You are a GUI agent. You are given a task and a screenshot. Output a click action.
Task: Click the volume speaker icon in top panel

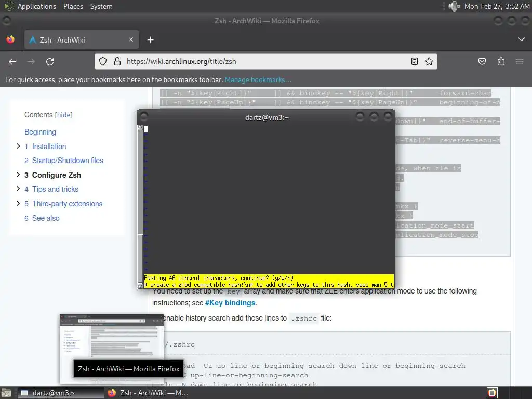(x=454, y=6)
